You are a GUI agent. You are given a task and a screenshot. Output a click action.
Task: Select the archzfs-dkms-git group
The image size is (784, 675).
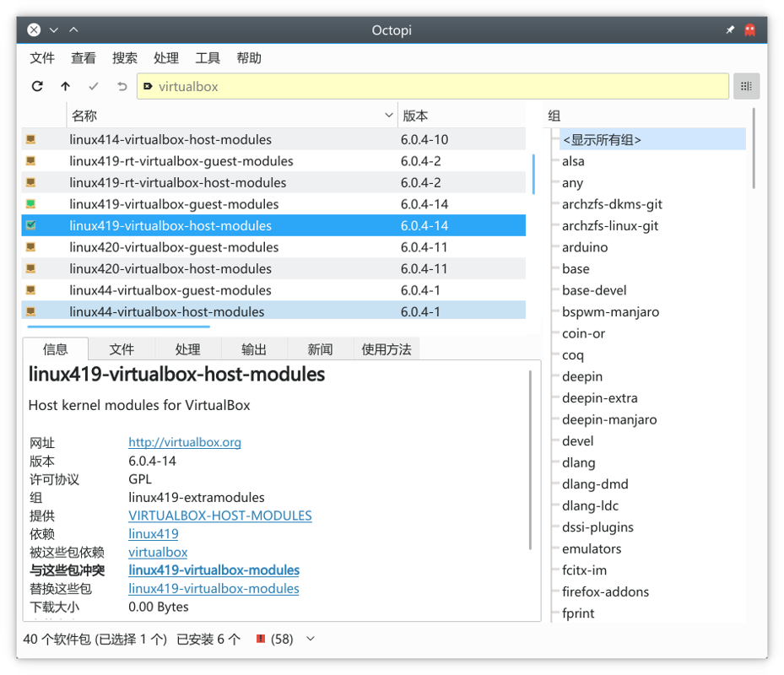pos(612,204)
